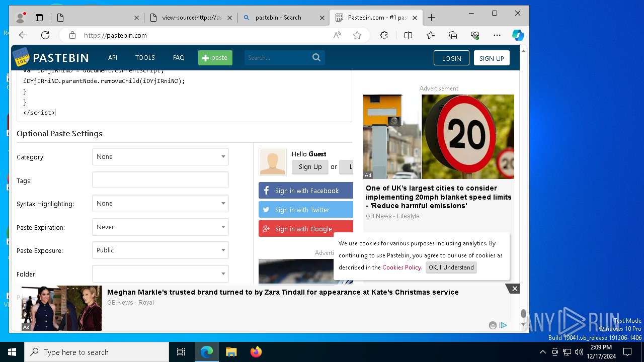The width and height of the screenshot is (644, 362).
Task: Click Sign Up under Hello Guest
Action: point(310,167)
